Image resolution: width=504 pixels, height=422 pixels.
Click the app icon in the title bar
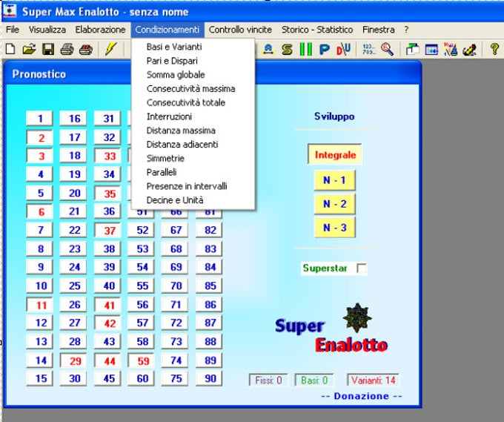(10, 10)
